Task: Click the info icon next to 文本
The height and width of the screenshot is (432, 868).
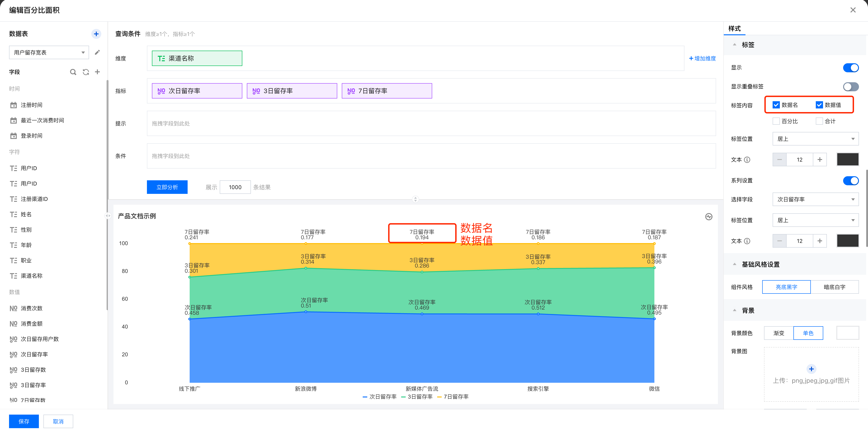Action: pos(747,160)
